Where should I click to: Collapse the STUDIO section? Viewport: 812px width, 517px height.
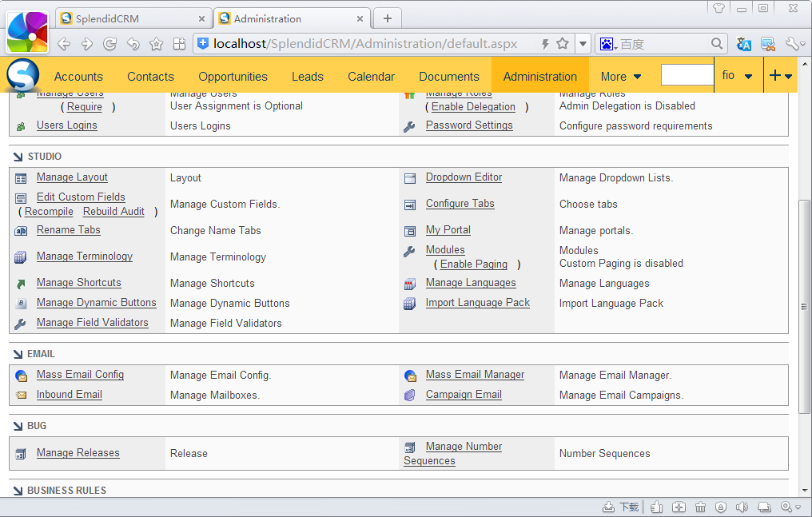pyautogui.click(x=18, y=157)
